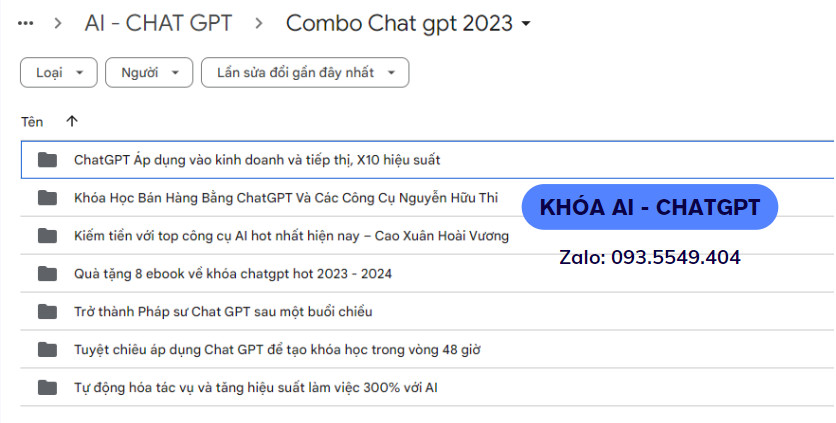The image size is (836, 423).
Task: Open Combo Chat gpt 2023 folder menu
Action: [409, 22]
